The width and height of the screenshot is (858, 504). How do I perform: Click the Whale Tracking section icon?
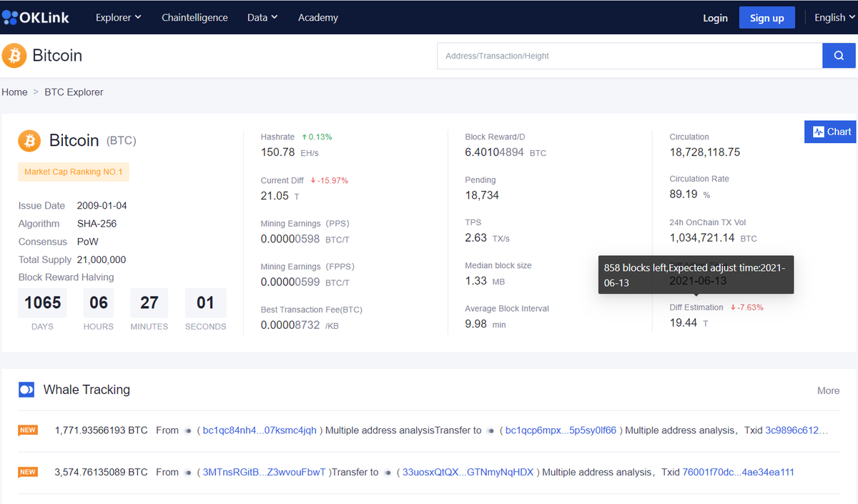pos(26,390)
